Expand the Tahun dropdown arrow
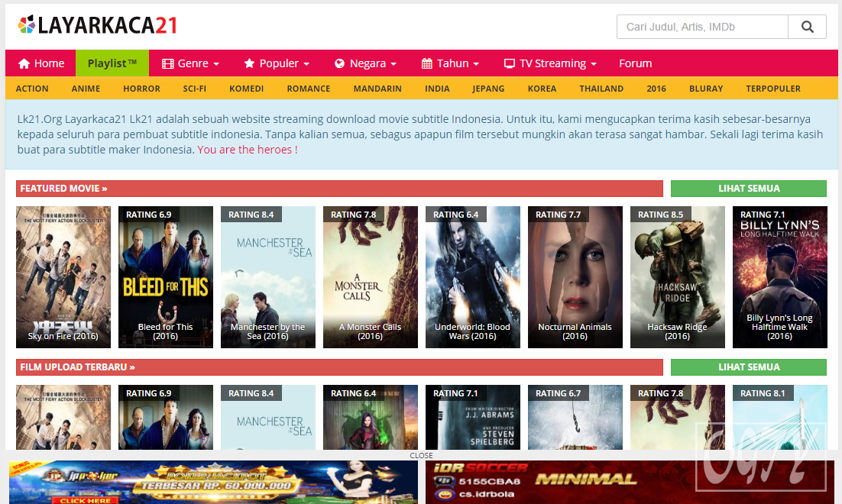The width and height of the screenshot is (842, 504). tap(476, 64)
